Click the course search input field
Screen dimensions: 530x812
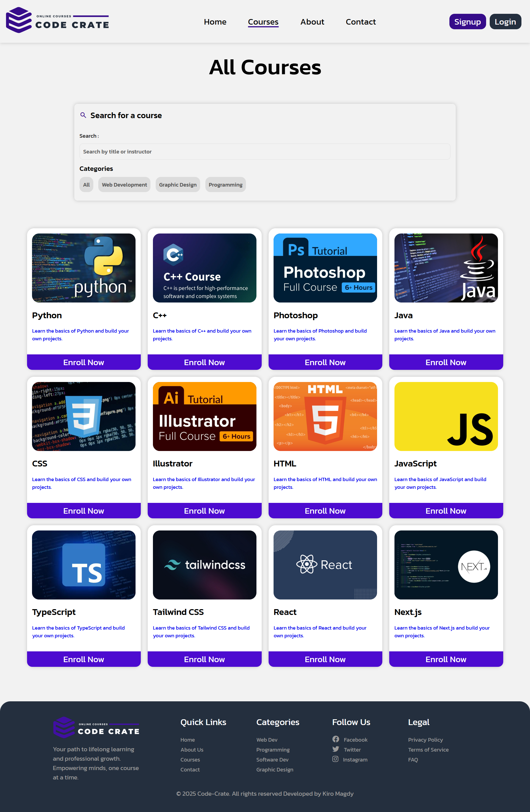click(x=265, y=152)
